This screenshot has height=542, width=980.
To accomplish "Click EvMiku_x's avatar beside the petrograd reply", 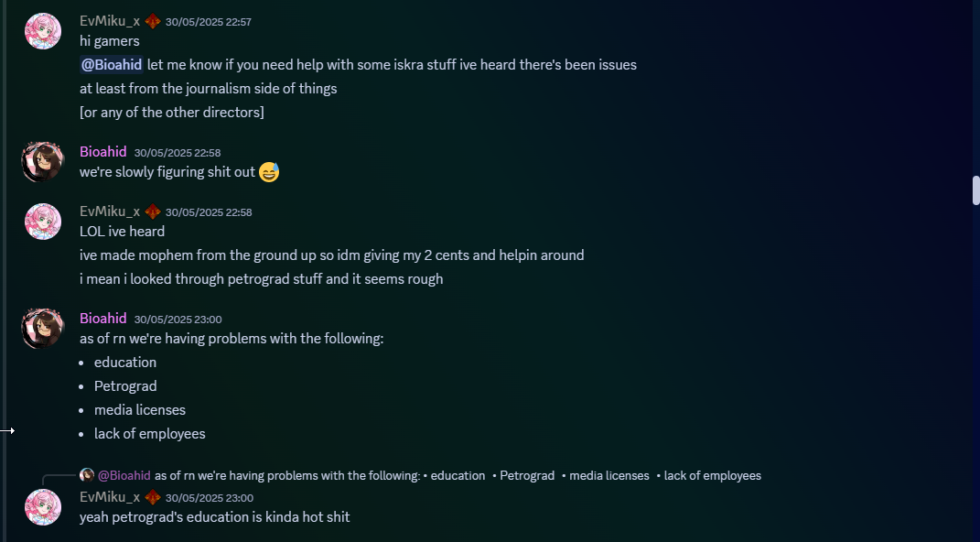I will pos(43,507).
